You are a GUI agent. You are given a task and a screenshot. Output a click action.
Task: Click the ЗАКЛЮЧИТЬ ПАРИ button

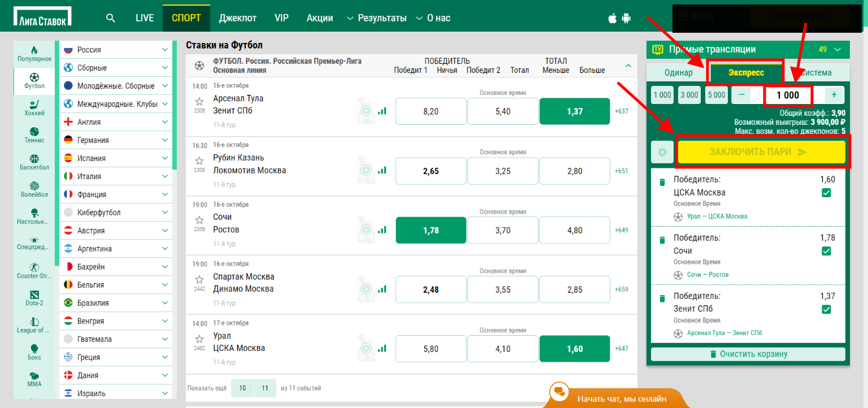click(761, 152)
